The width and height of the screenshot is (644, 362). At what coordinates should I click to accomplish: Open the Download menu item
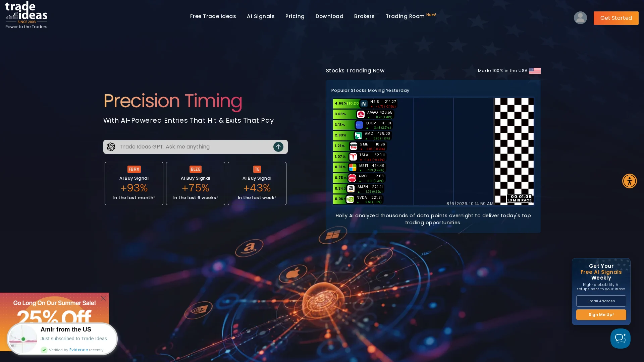coord(329,16)
